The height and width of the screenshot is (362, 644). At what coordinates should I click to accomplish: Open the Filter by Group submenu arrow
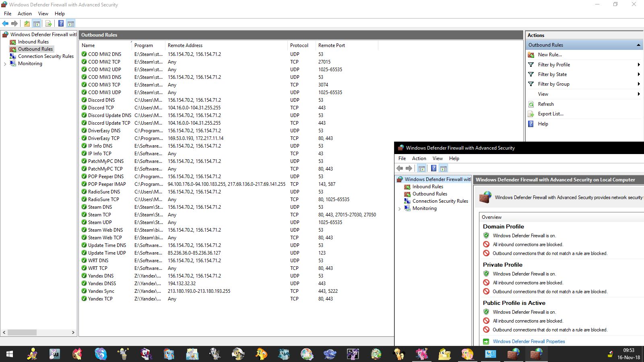639,84
